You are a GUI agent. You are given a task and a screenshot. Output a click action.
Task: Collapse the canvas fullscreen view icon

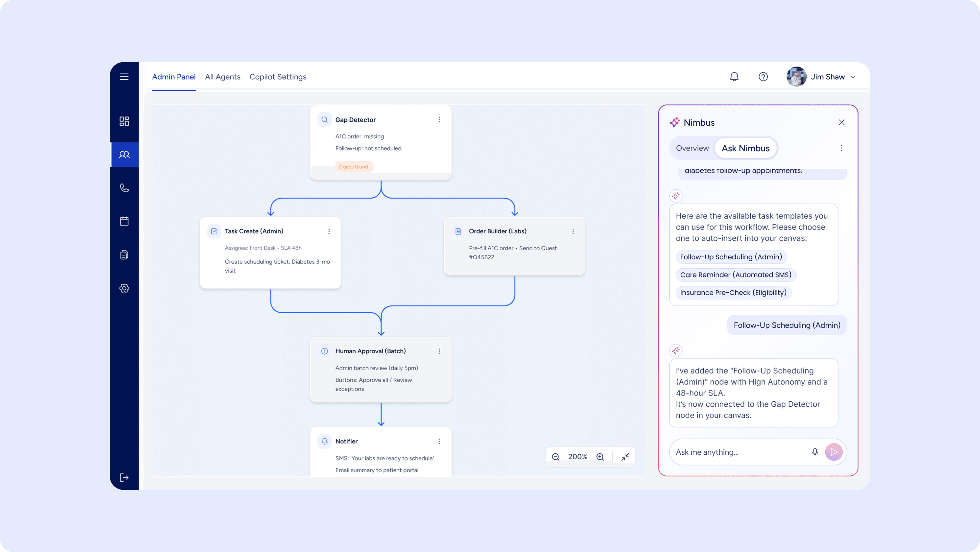[625, 457]
